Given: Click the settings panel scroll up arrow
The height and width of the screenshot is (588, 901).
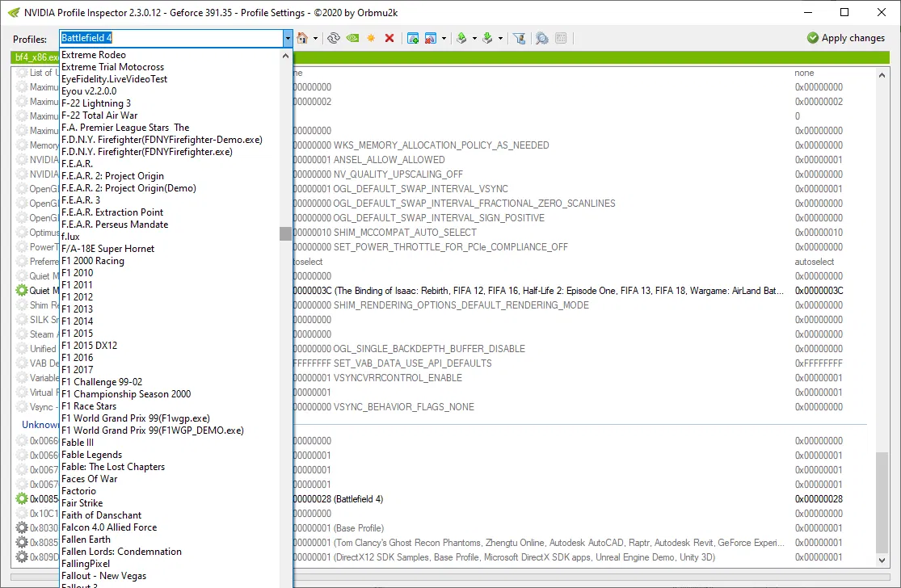Looking at the screenshot, I should point(882,74).
